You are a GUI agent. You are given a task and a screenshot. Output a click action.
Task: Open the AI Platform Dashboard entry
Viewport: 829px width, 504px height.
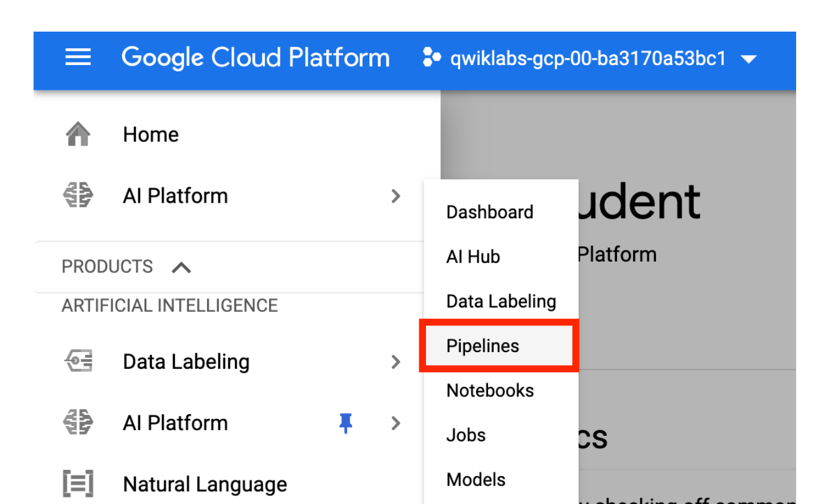pos(489,212)
